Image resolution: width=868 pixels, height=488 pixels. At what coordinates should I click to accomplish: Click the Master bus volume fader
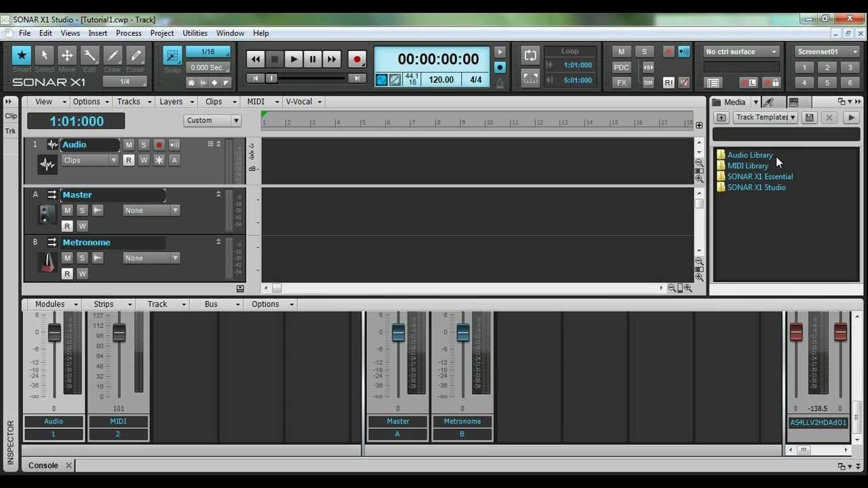pyautogui.click(x=398, y=333)
